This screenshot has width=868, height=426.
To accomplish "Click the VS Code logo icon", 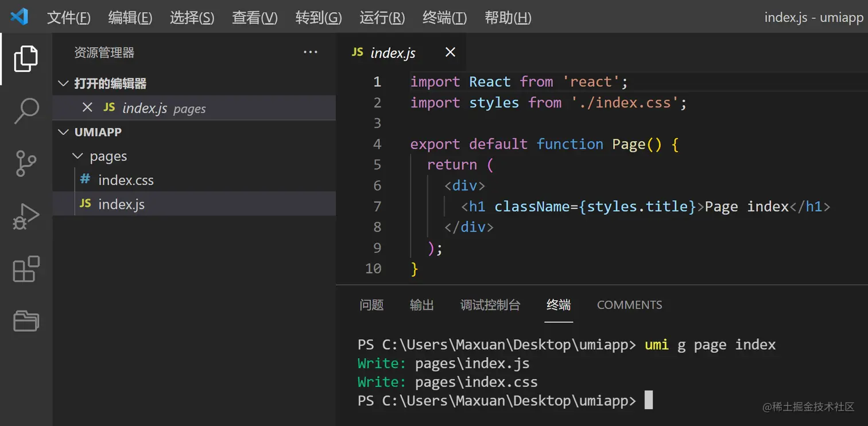I will click(19, 17).
